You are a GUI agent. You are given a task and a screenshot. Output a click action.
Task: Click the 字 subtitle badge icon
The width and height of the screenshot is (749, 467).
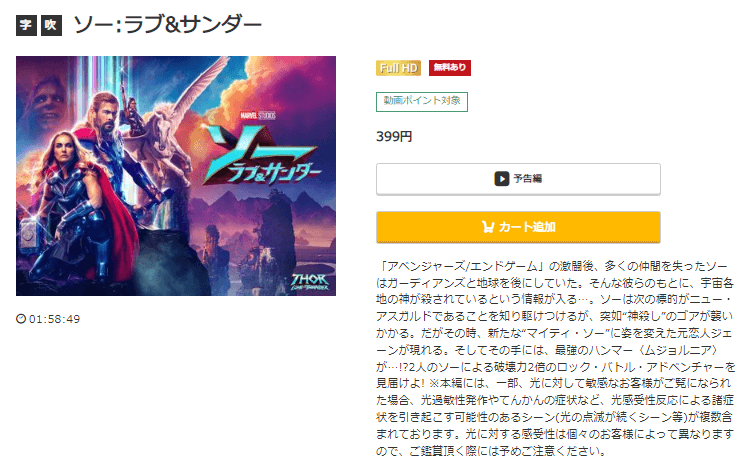click(x=26, y=26)
